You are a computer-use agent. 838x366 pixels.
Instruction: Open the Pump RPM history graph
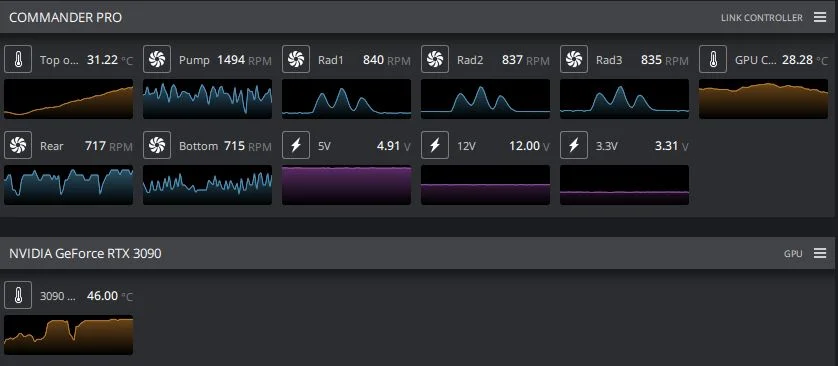pos(207,99)
